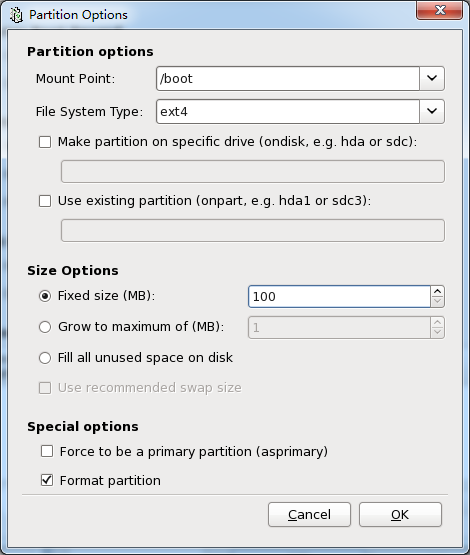Click the ondisk drive name input field
This screenshot has height=555, width=470.
point(253,171)
